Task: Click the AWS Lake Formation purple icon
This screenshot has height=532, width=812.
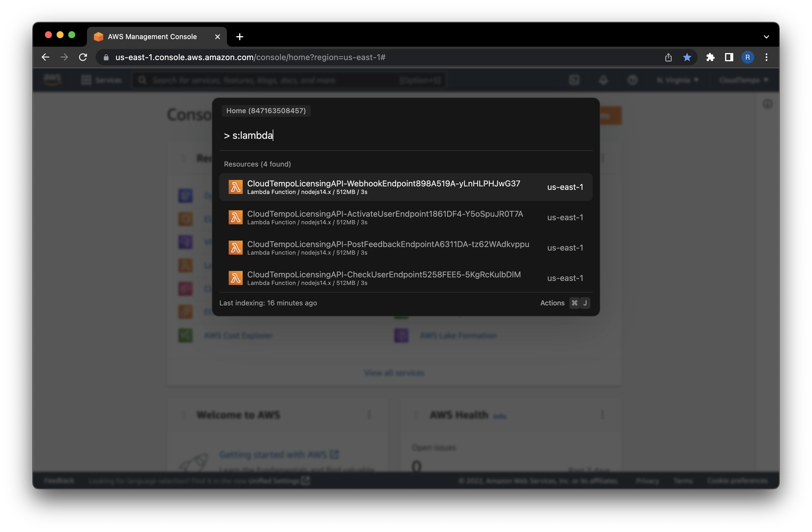Action: (401, 335)
